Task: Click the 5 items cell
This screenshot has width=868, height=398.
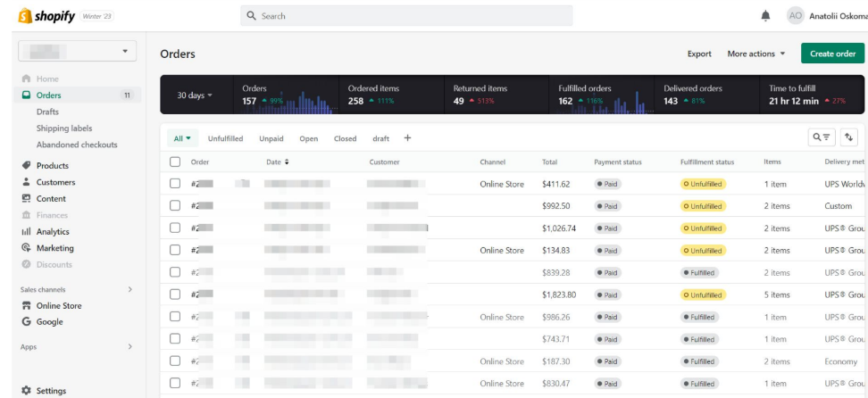Action: click(x=777, y=295)
